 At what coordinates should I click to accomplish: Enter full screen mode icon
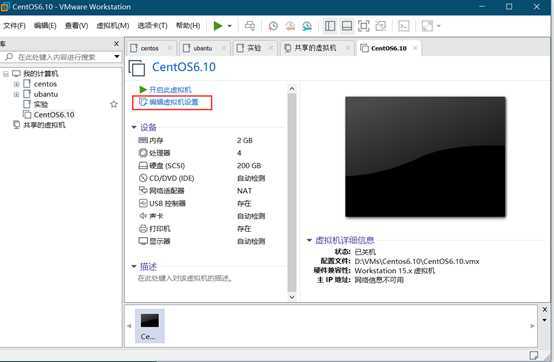[364, 26]
